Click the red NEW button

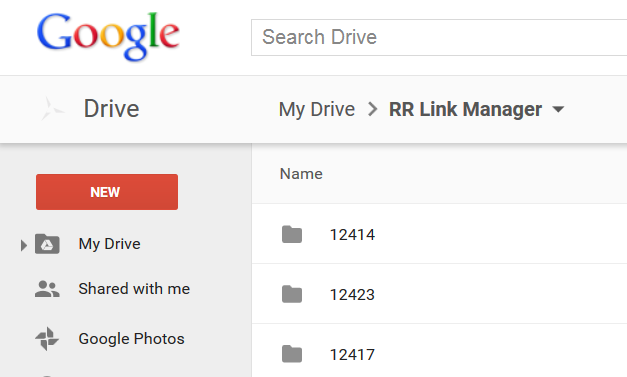click(107, 192)
